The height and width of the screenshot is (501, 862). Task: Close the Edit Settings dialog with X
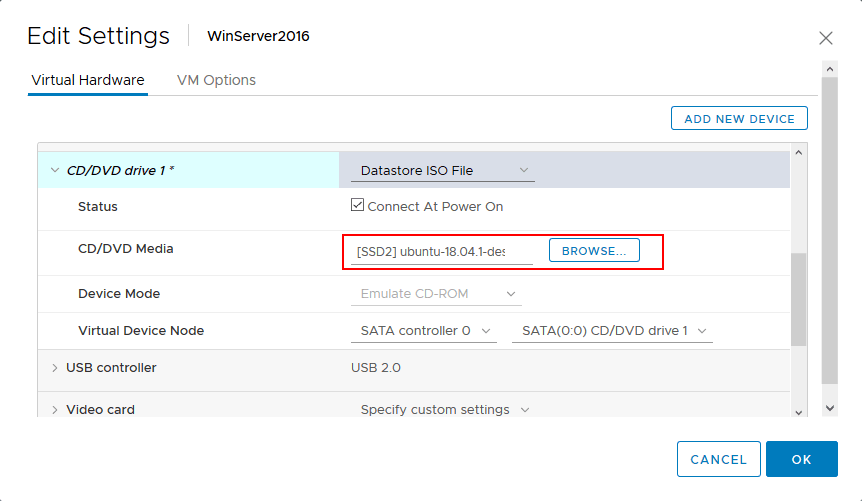(825, 38)
